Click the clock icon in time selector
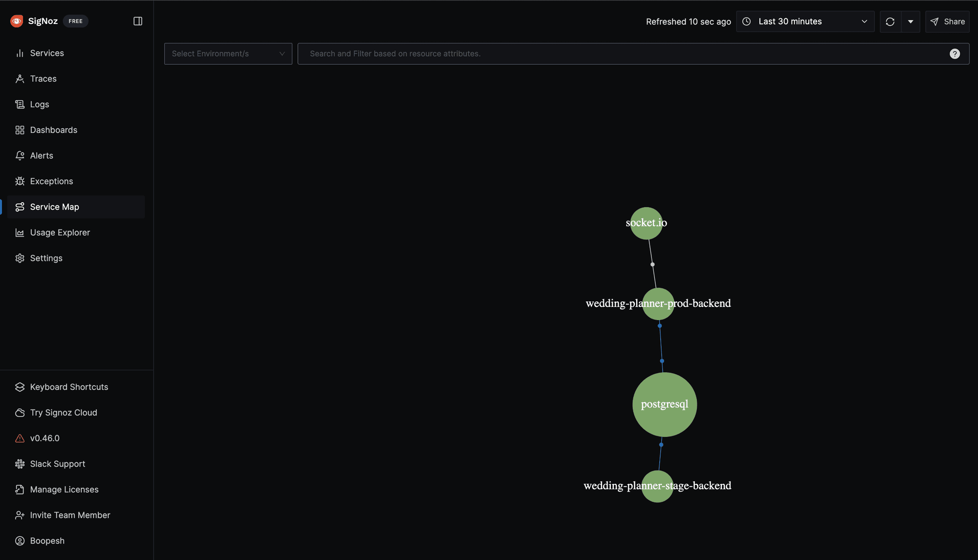Image resolution: width=978 pixels, height=560 pixels. (x=747, y=22)
